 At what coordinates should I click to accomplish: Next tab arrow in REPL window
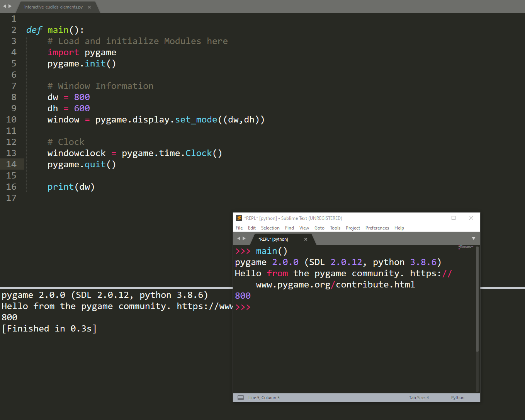tap(244, 238)
